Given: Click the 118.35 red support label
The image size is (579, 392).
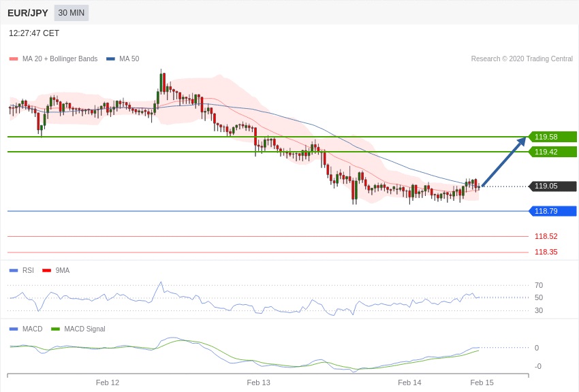Looking at the screenshot, I should 546,252.
